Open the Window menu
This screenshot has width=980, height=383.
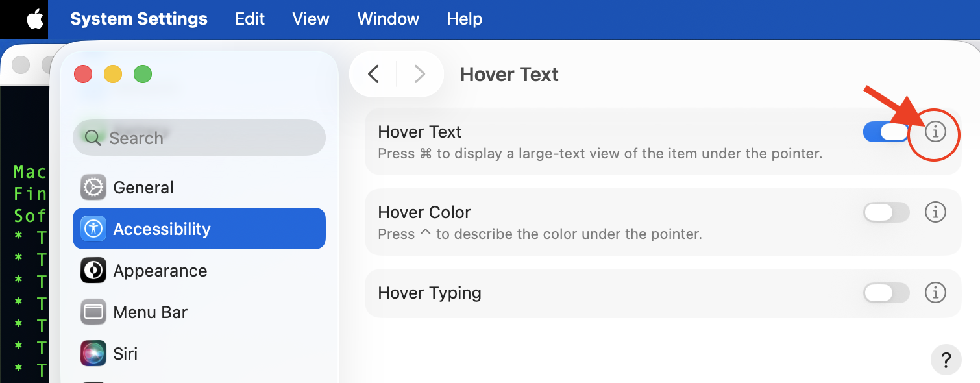coord(388,19)
